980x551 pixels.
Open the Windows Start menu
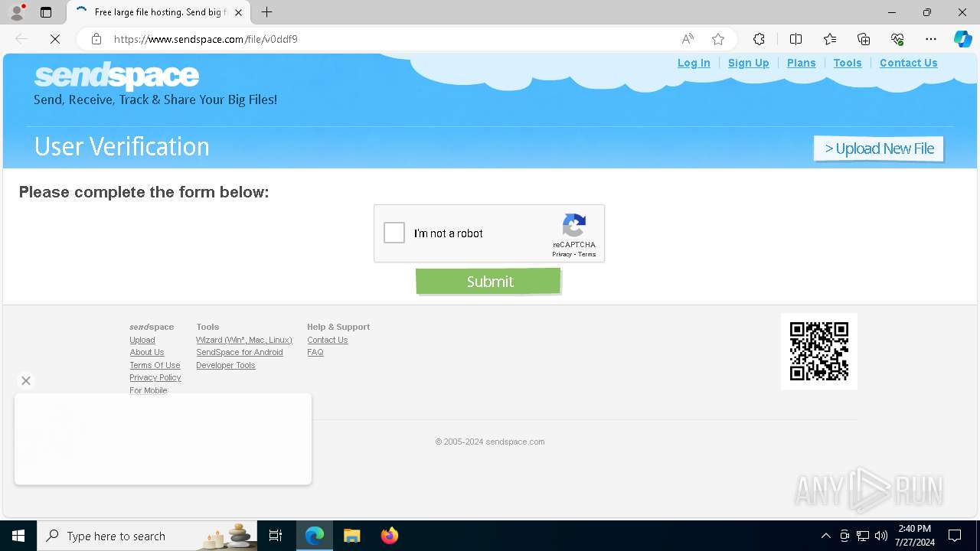(x=18, y=536)
